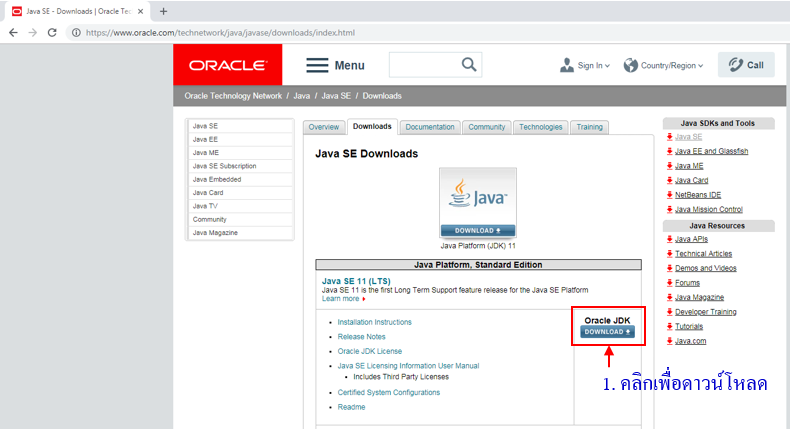Click the browser forward arrow
The width and height of the screenshot is (790, 429).
pos(33,33)
